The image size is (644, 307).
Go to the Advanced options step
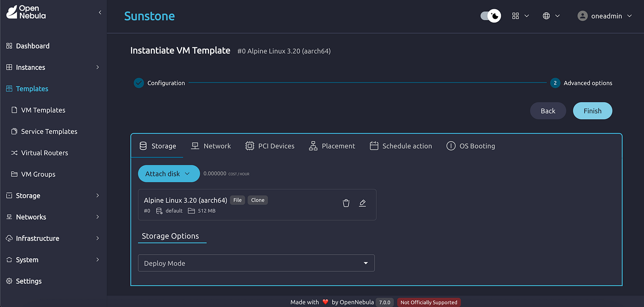[581, 83]
